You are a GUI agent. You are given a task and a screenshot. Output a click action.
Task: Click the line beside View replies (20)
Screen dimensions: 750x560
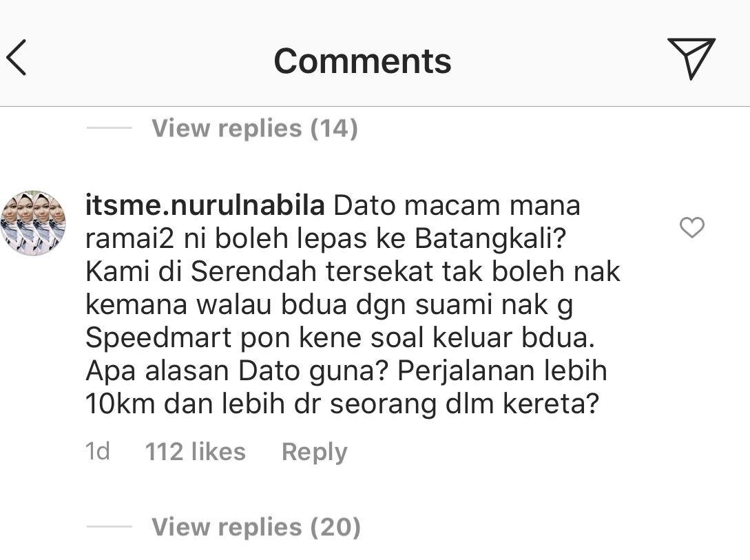pos(109,526)
